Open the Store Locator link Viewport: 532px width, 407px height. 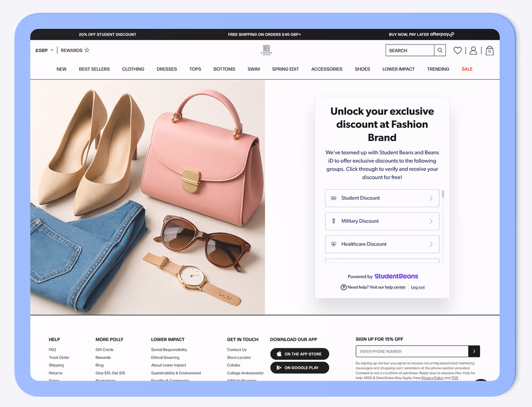[x=239, y=357]
